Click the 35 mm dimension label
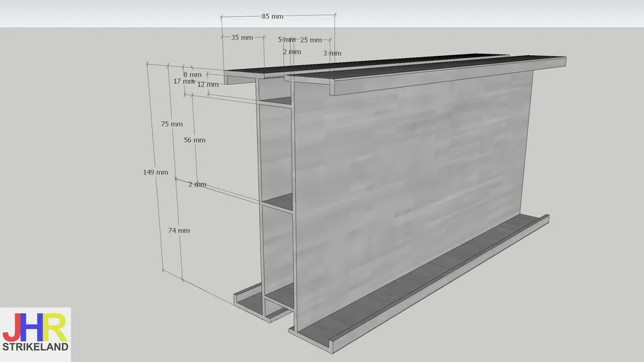Image resolution: width=644 pixels, height=362 pixels. click(242, 37)
